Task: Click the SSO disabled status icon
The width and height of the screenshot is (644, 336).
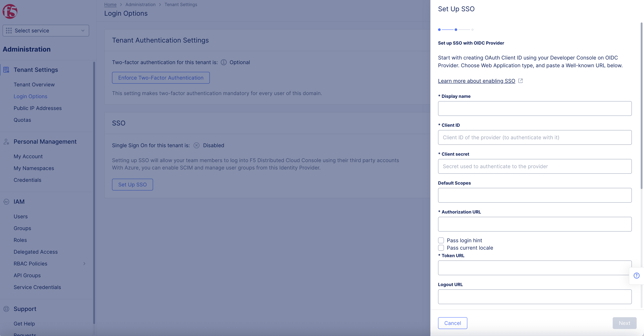Action: [197, 145]
